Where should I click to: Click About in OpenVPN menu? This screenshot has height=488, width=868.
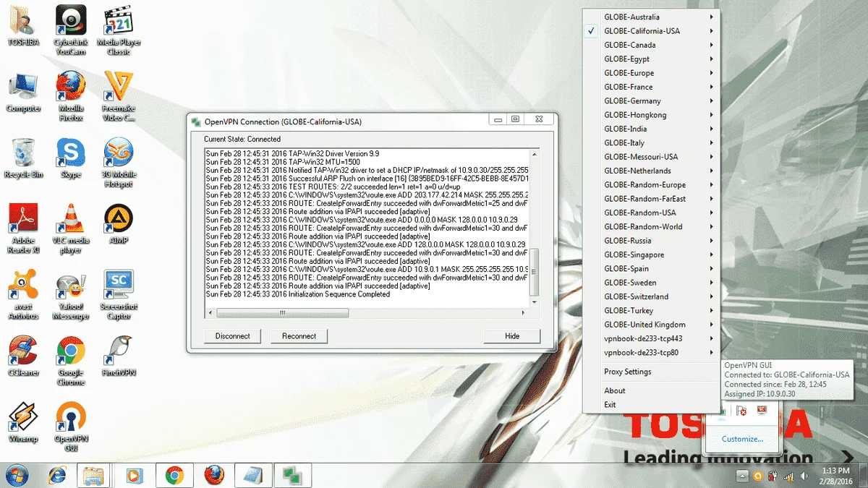coord(652,390)
